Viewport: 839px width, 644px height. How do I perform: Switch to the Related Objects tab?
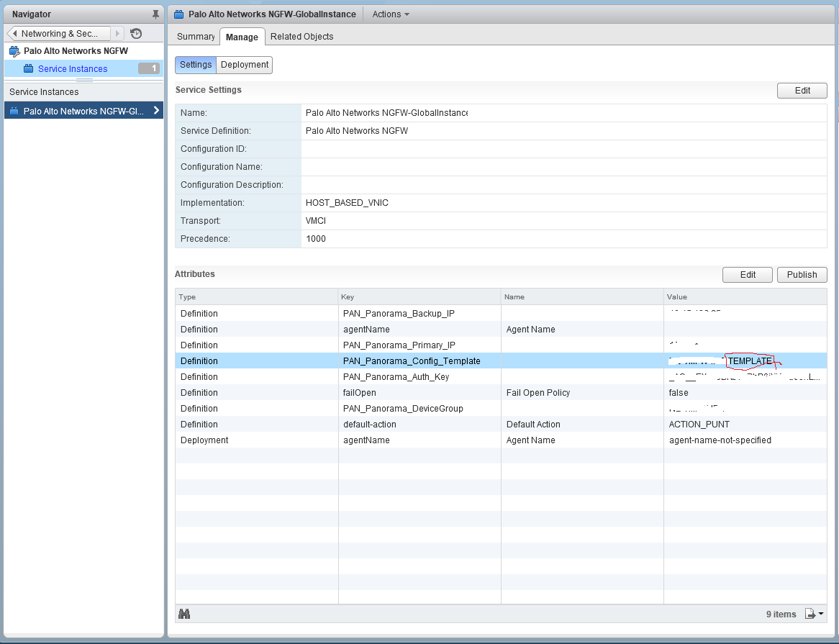301,37
